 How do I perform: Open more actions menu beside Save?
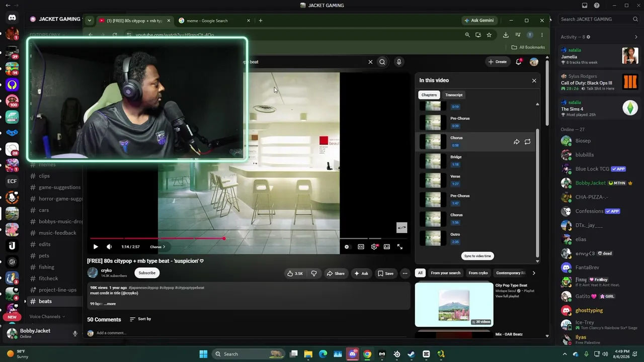[405, 274]
